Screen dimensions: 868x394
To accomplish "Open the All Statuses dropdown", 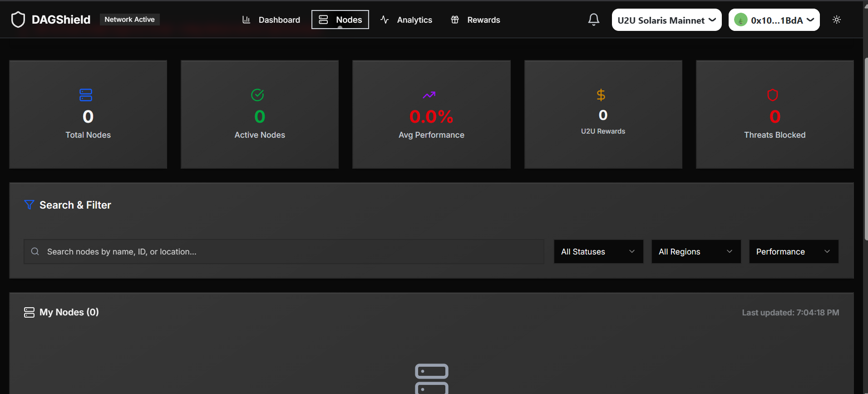I will point(598,252).
